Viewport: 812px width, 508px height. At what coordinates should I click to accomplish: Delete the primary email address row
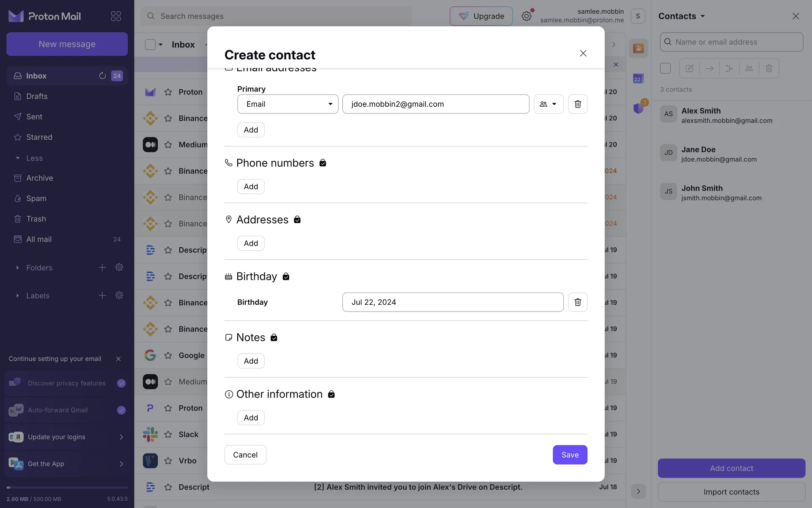click(x=577, y=104)
